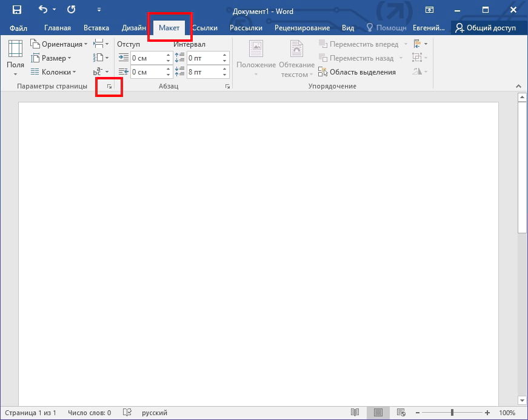Switch to Read Mode view
This screenshot has height=420, width=528.
pos(356,413)
